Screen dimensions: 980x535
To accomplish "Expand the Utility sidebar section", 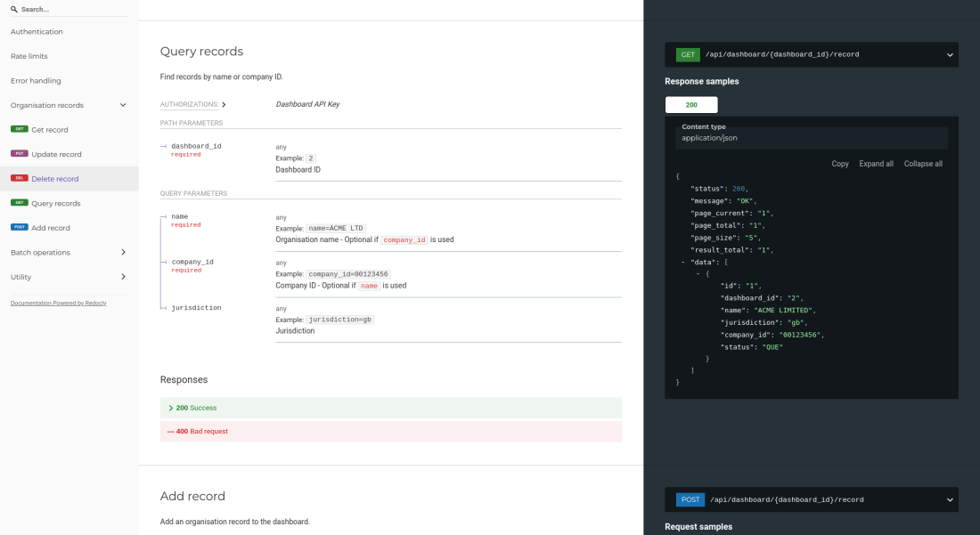I will pyautogui.click(x=123, y=277).
